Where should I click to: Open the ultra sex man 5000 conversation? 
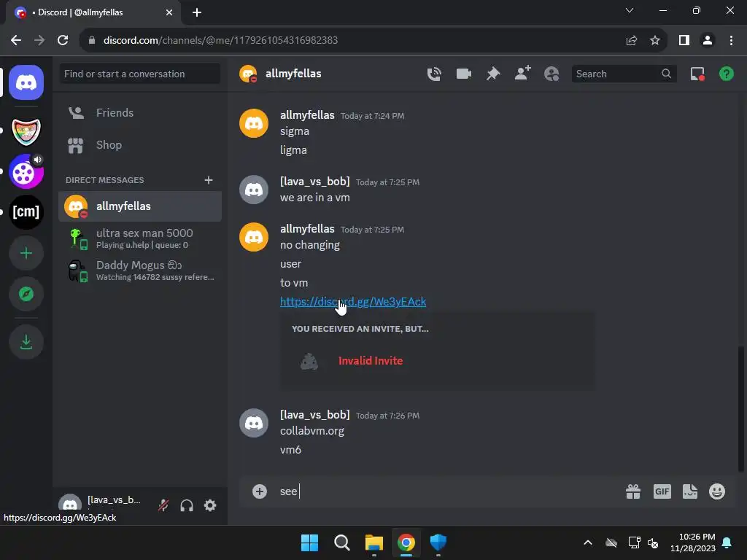click(140, 238)
